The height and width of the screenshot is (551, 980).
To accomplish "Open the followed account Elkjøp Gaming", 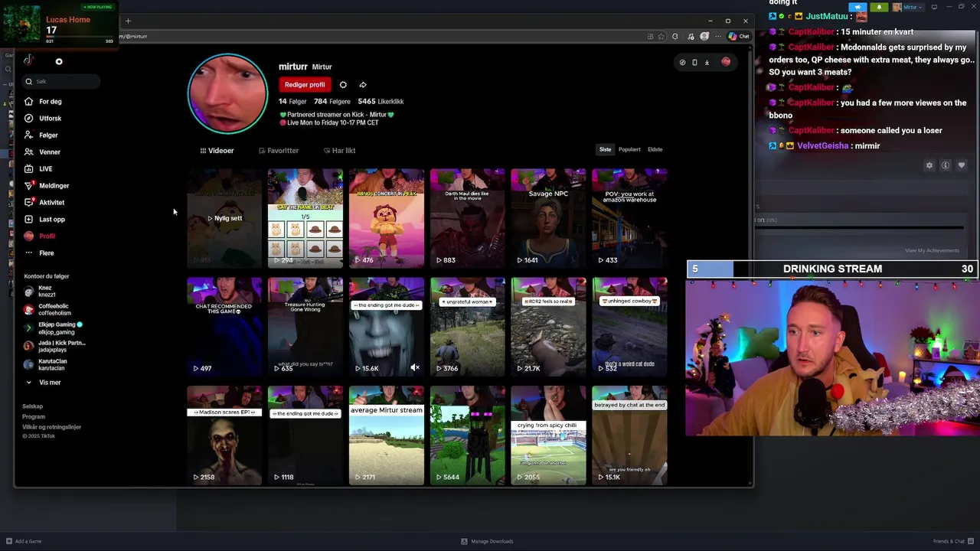I will pyautogui.click(x=52, y=328).
